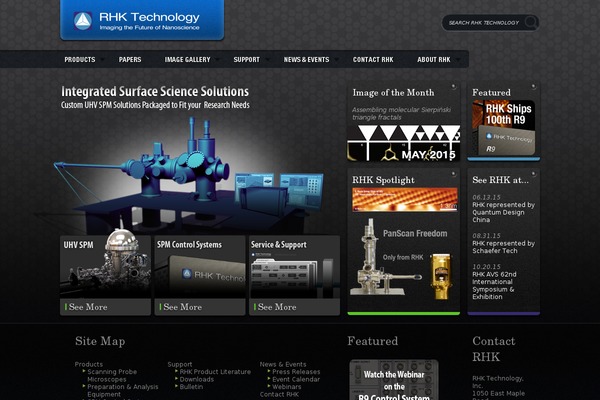
Task: Open the Downloads link
Action: (x=197, y=379)
